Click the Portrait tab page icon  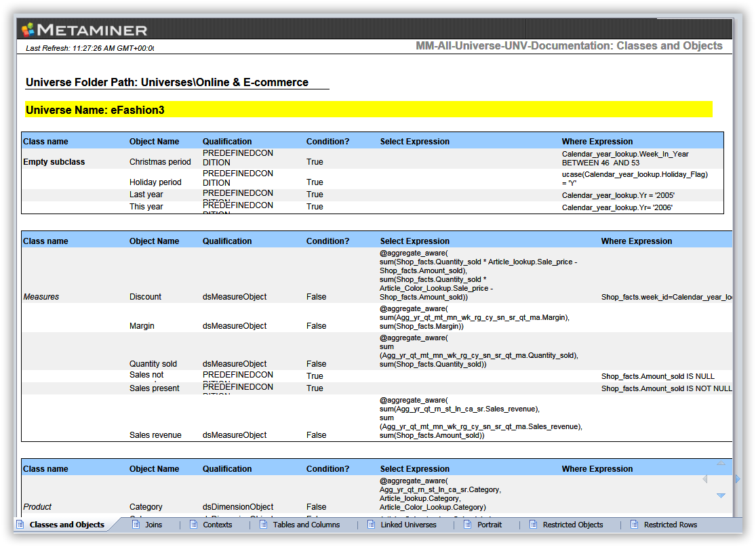tap(468, 525)
